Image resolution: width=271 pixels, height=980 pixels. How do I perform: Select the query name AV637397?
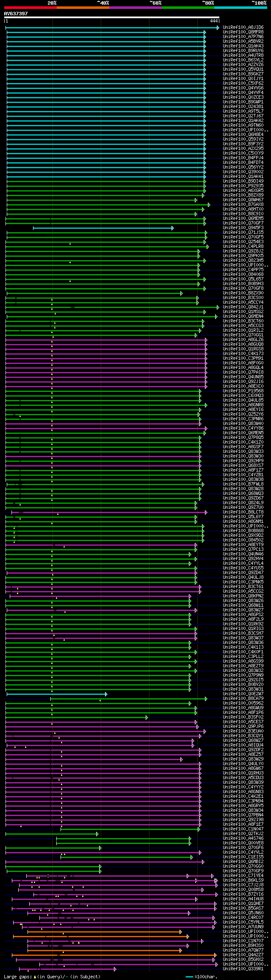16,14
